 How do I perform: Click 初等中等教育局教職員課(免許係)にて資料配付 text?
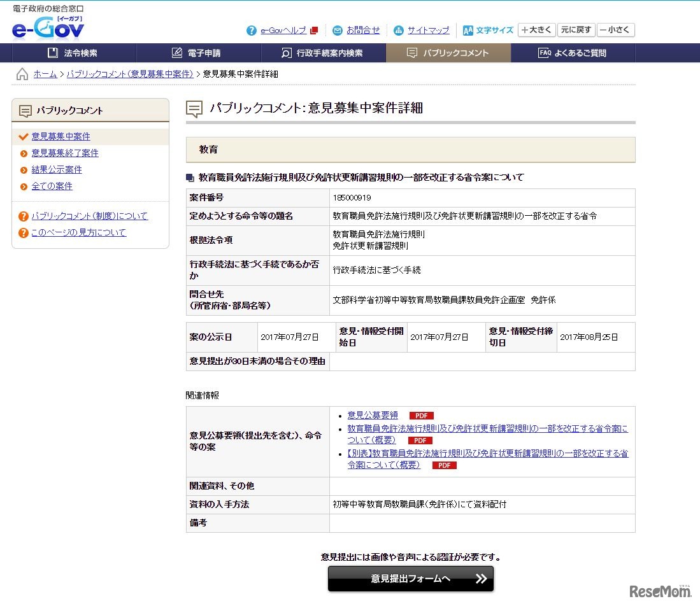click(420, 505)
